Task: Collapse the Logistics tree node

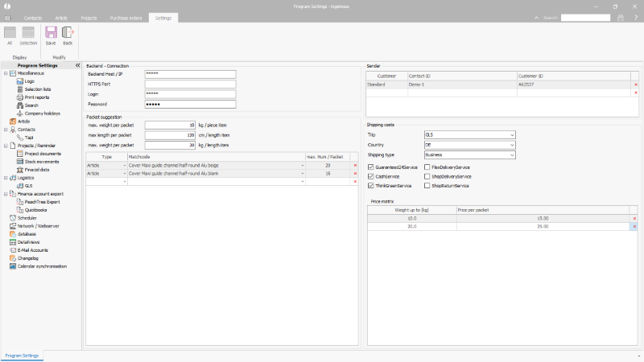Action: point(6,178)
